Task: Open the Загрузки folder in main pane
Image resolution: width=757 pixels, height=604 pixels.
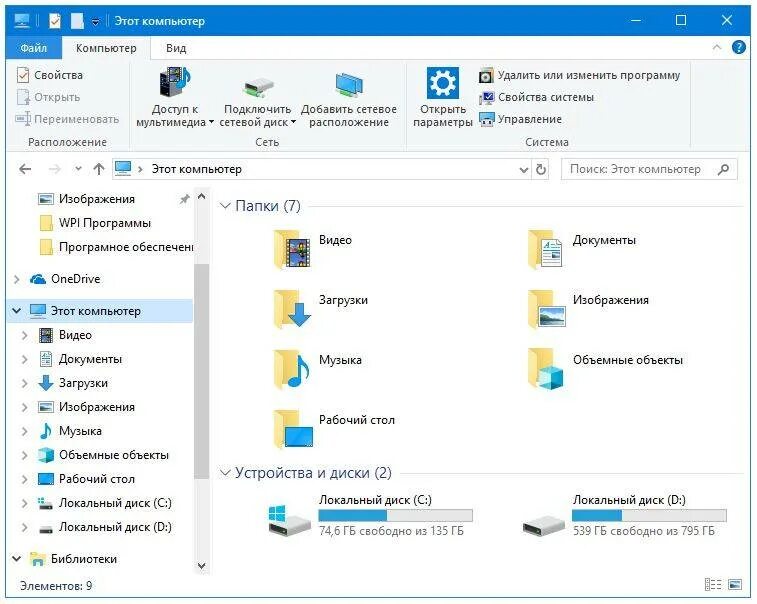Action: tap(321, 309)
